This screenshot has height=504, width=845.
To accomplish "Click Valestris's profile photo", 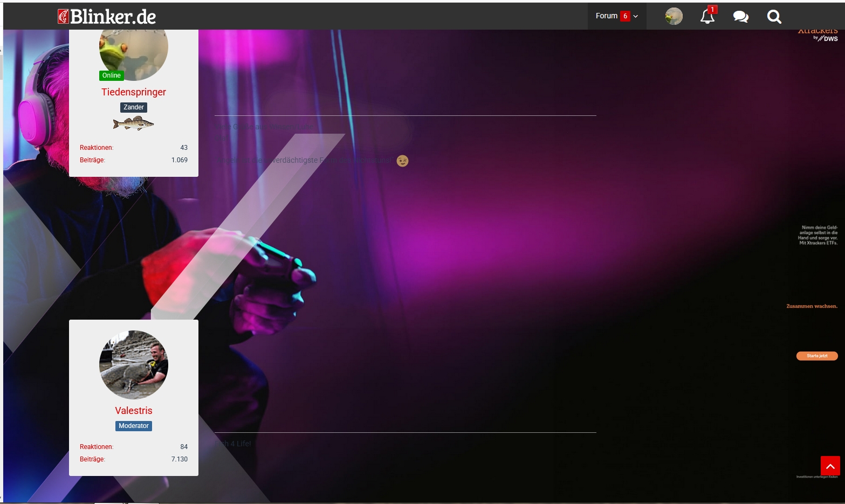I will (134, 365).
